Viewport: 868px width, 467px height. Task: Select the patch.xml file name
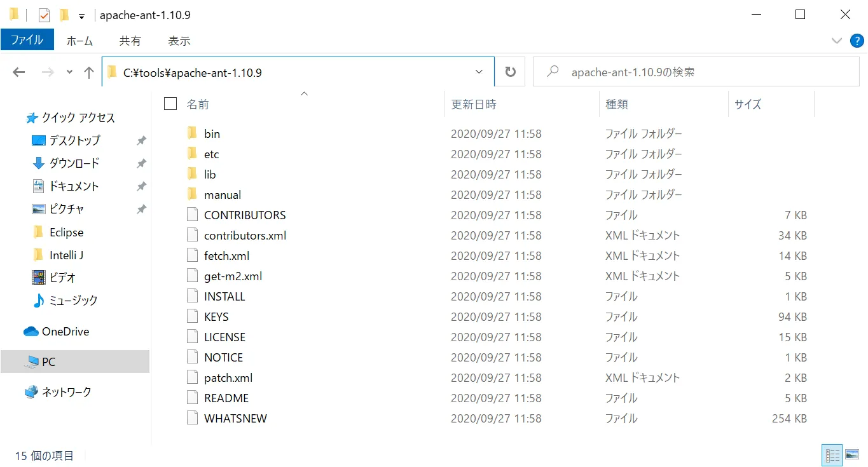pyautogui.click(x=228, y=377)
